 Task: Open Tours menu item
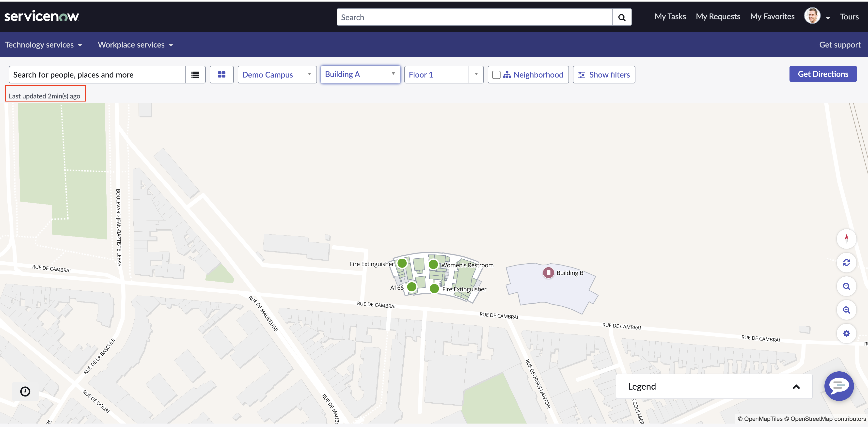point(849,16)
